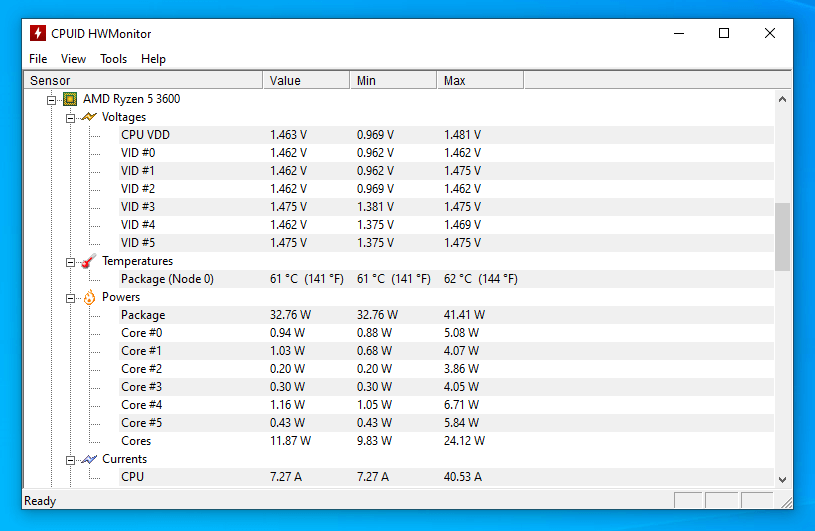Click the 62 °C (144 °F) max temperature

481,278
